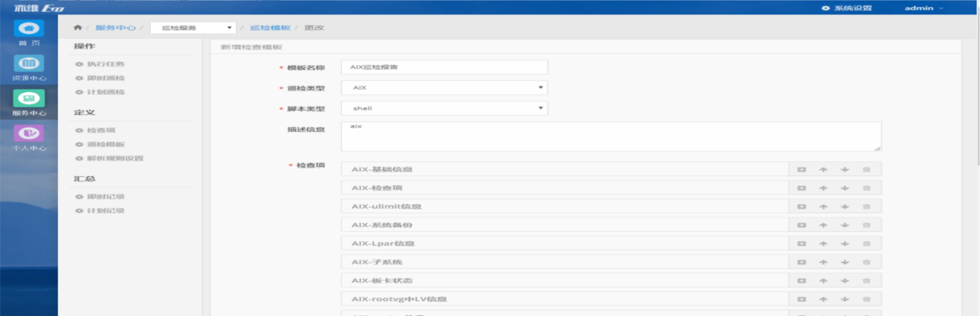Screen dimensions: 980x316
Task: Open 资源中心 in the left sidebar
Action: pos(29,68)
